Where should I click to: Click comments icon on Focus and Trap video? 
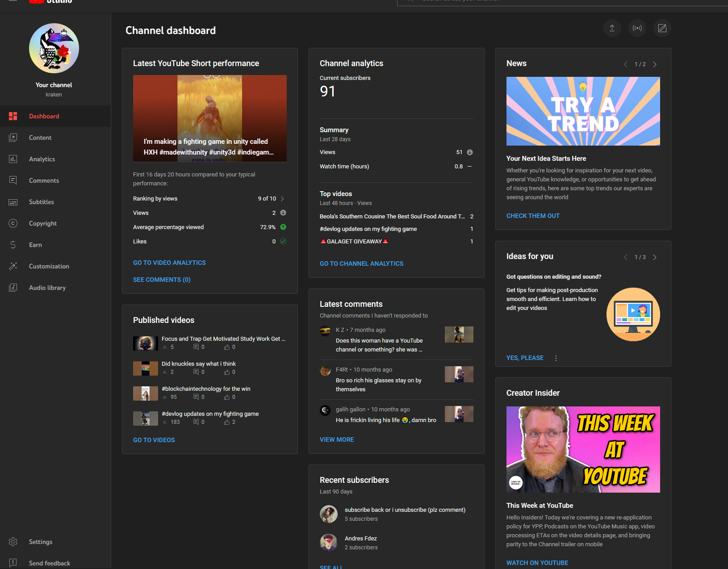tap(196, 347)
